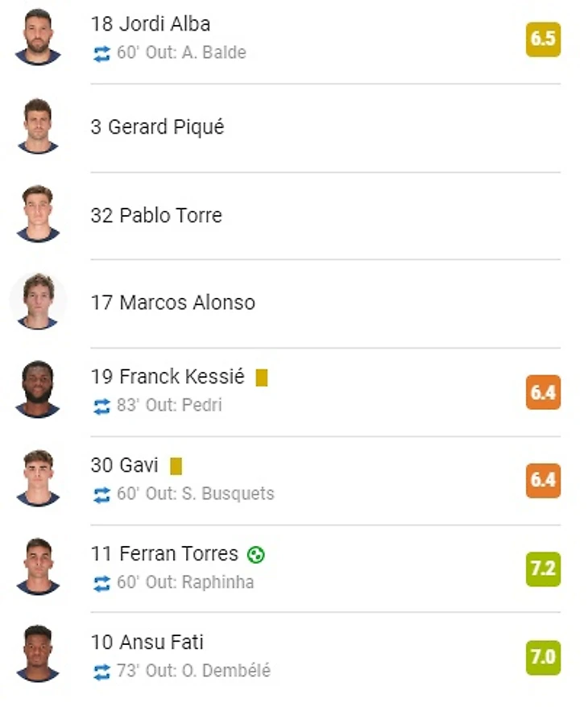This screenshot has height=707, width=588.
Task: Click substitution icon beside Raphinha
Action: [x=101, y=583]
